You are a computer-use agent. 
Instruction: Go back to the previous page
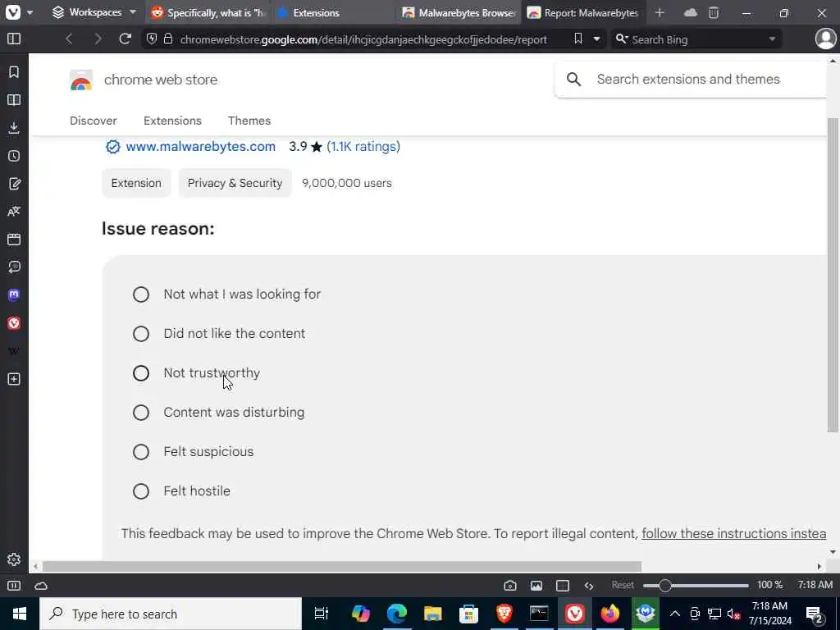click(x=69, y=39)
